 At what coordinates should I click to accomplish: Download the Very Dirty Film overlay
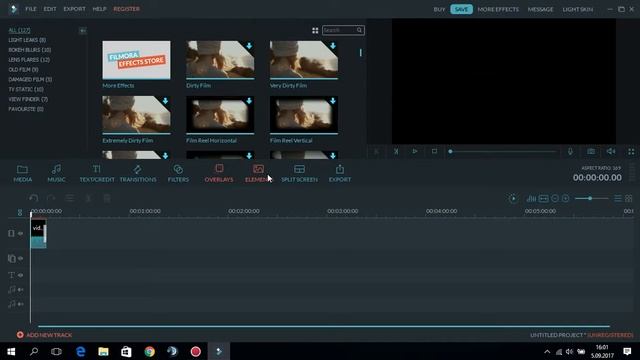[333, 46]
